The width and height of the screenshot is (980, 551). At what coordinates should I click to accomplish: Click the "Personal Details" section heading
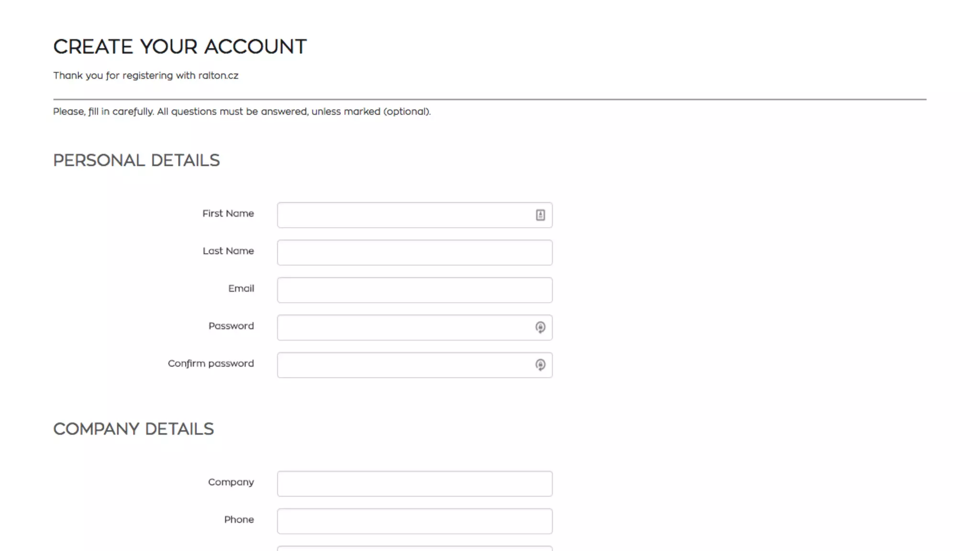click(x=136, y=160)
